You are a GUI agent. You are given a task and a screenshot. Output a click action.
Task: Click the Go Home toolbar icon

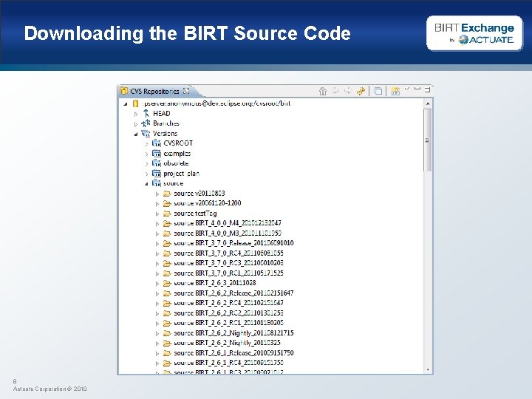[323, 91]
